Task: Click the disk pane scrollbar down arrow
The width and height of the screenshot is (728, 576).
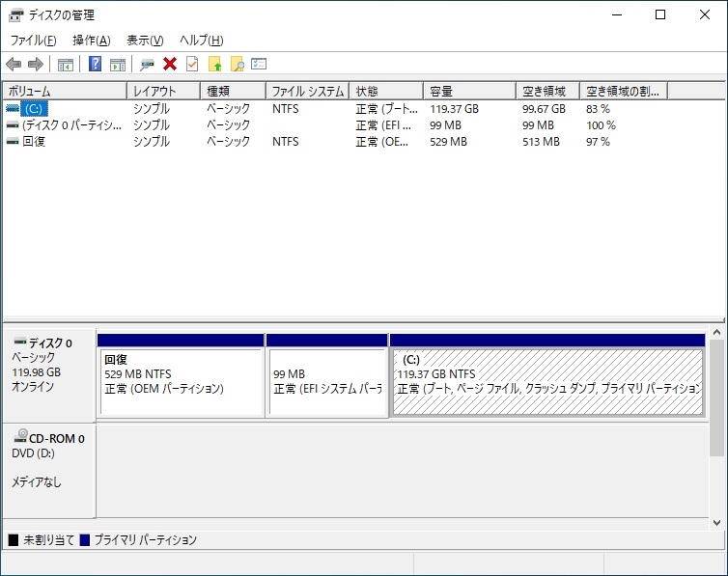Action: (716, 523)
